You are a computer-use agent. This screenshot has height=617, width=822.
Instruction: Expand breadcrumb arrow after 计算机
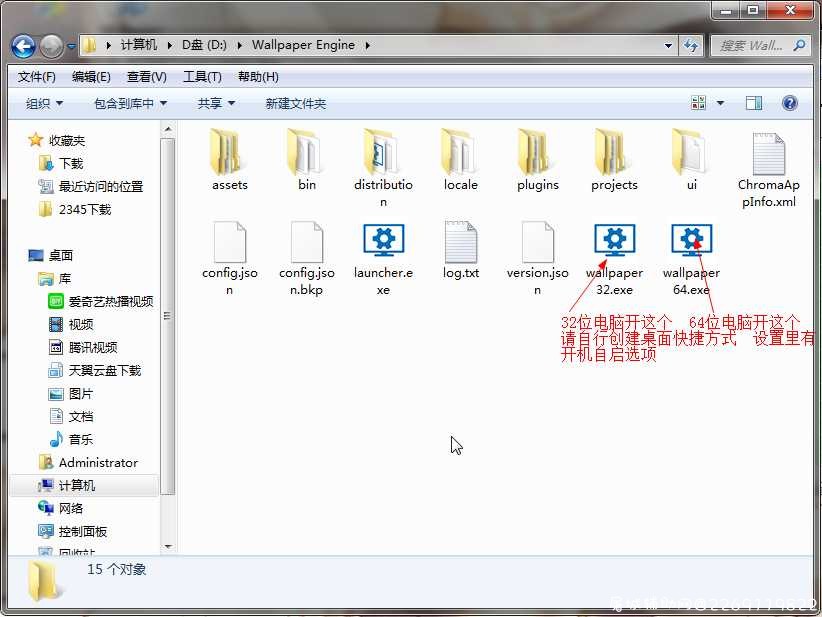click(x=170, y=46)
